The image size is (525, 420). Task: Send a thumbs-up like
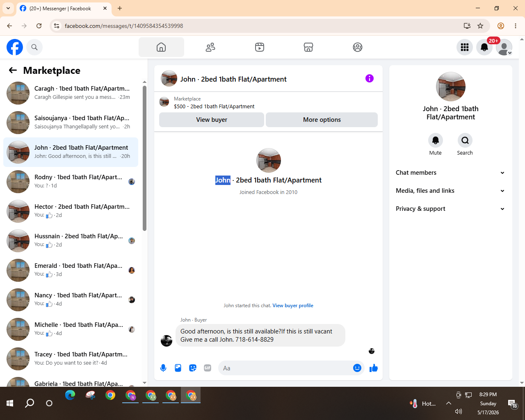374,368
